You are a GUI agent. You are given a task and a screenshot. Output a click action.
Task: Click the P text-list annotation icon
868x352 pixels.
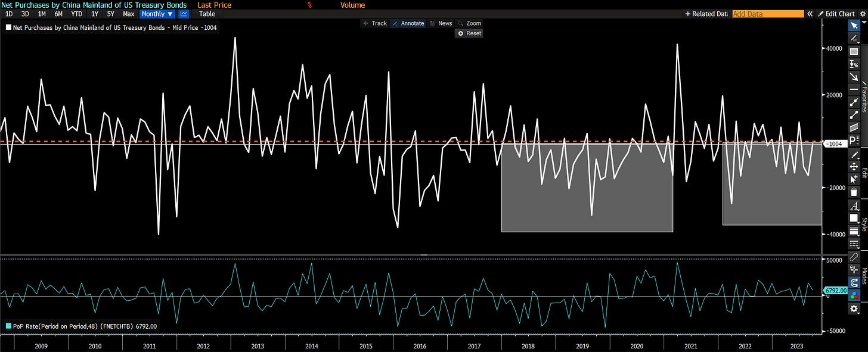point(854,141)
